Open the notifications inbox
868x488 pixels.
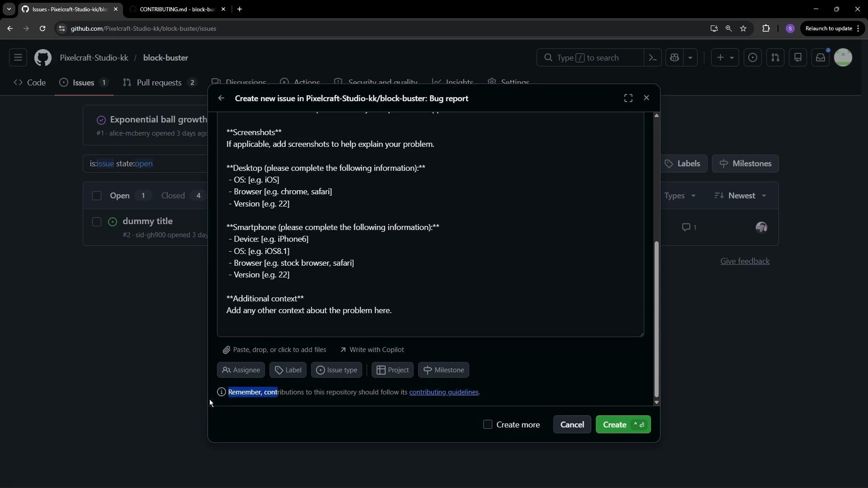821,58
